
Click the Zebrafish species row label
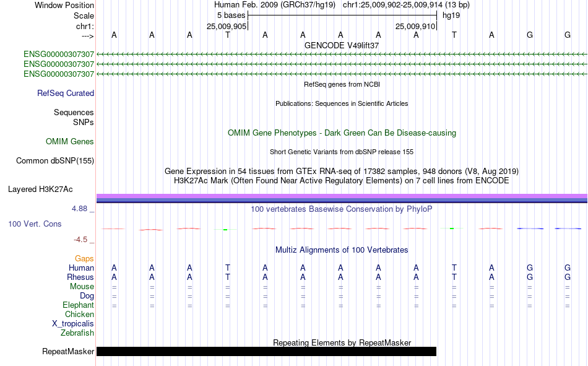tap(77, 333)
